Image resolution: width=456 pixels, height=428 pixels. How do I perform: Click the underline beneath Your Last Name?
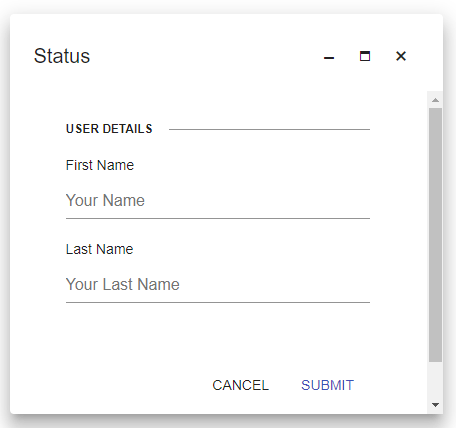tap(218, 303)
